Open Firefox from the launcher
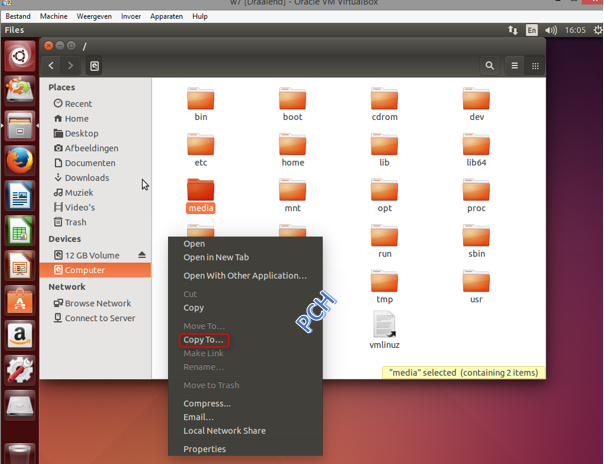 click(20, 161)
